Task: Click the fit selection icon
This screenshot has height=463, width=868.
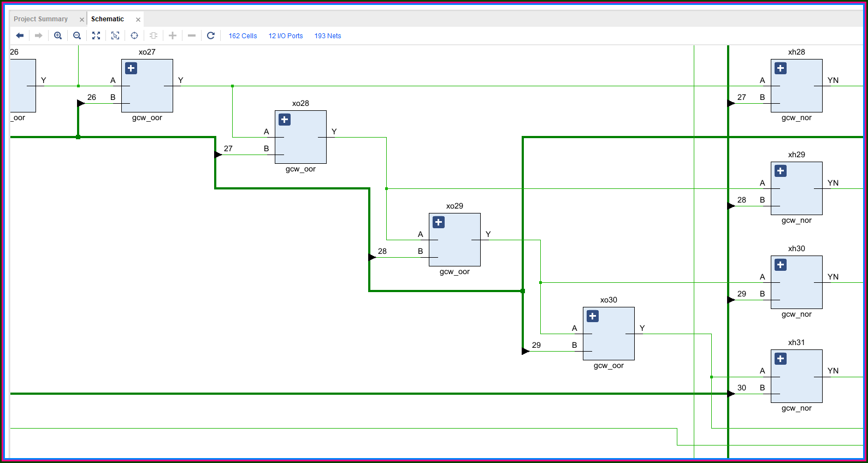Action: click(x=115, y=35)
